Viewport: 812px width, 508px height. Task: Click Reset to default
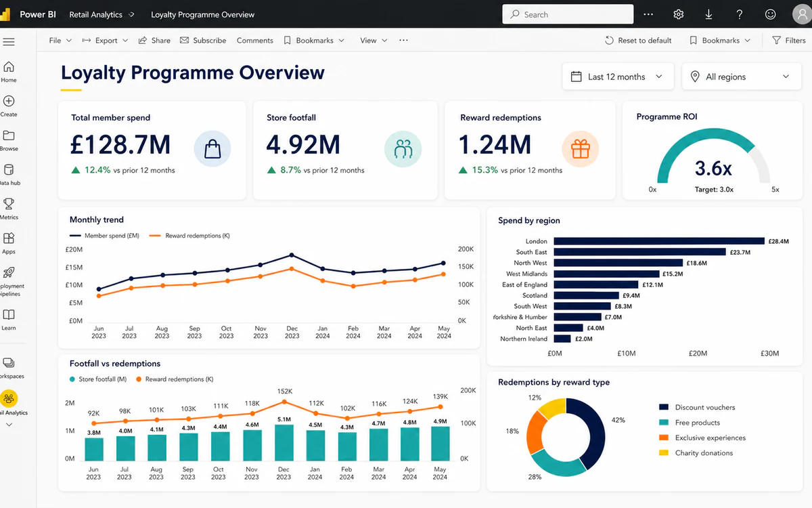(x=638, y=41)
